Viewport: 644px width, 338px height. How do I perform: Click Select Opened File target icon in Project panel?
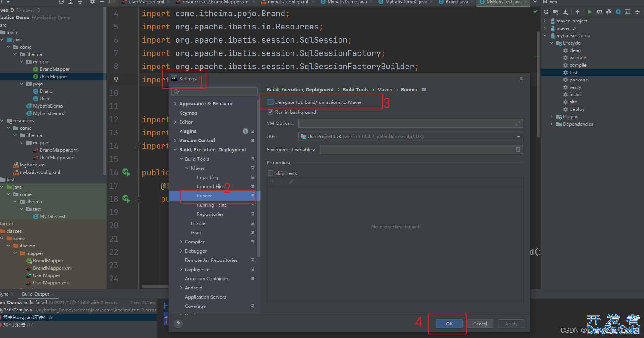pyautogui.click(x=61, y=2)
